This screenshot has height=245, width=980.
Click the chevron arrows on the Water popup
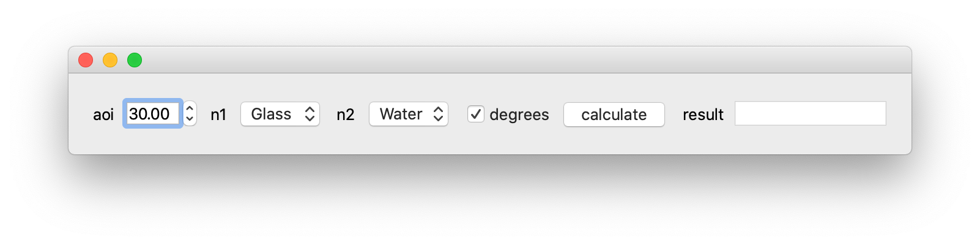[x=439, y=114]
